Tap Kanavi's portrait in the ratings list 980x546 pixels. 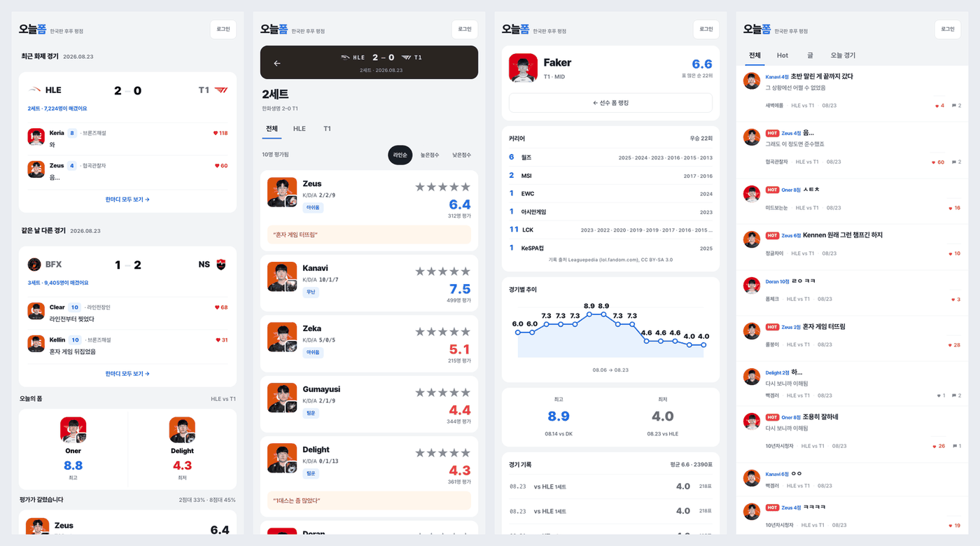(282, 276)
